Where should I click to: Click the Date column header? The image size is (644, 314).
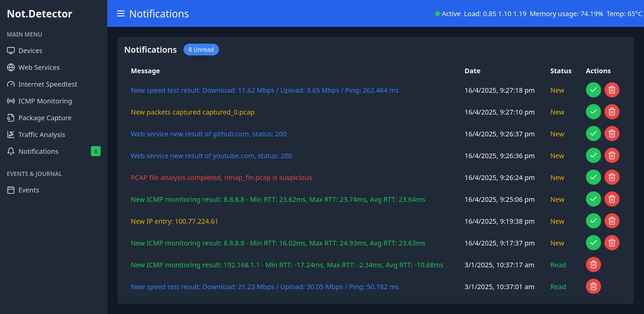coord(472,71)
